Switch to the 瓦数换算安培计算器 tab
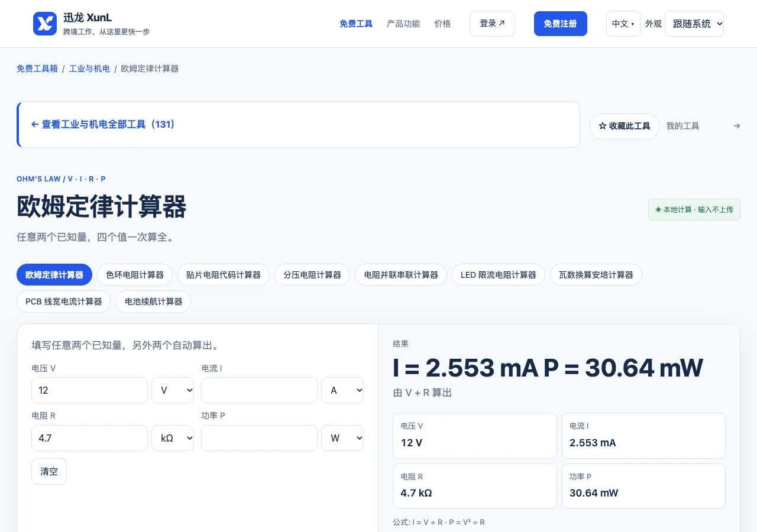The height and width of the screenshot is (532, 757). 596,275
